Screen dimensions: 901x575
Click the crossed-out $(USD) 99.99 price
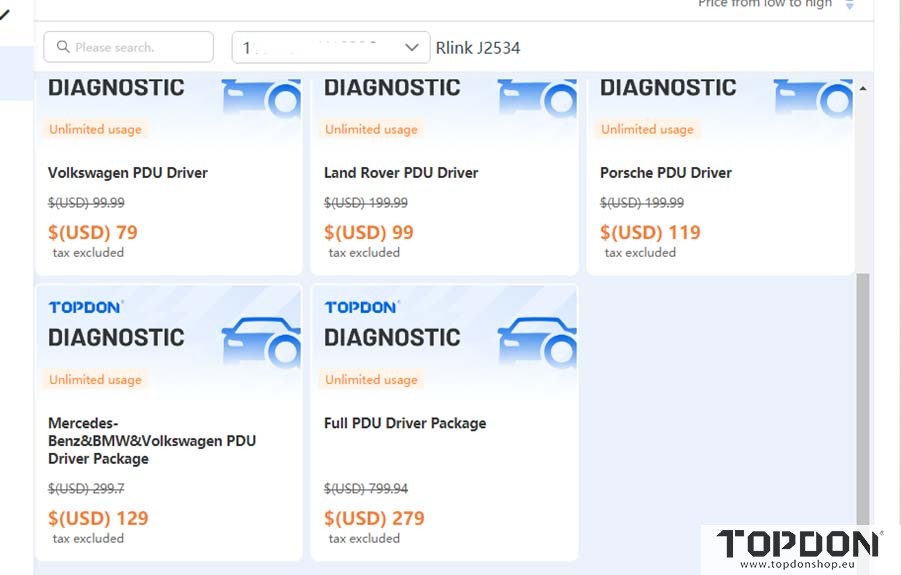click(x=86, y=203)
